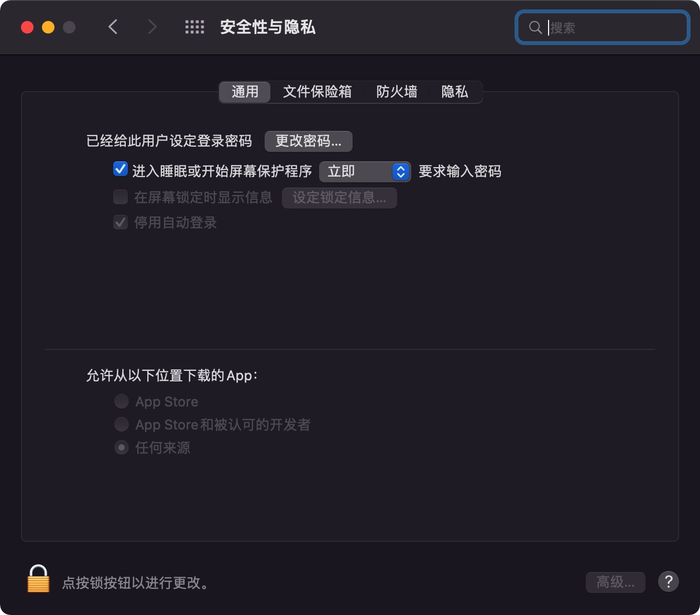Click the search magnifier icon
Screen dimensions: 700x615
click(x=535, y=27)
